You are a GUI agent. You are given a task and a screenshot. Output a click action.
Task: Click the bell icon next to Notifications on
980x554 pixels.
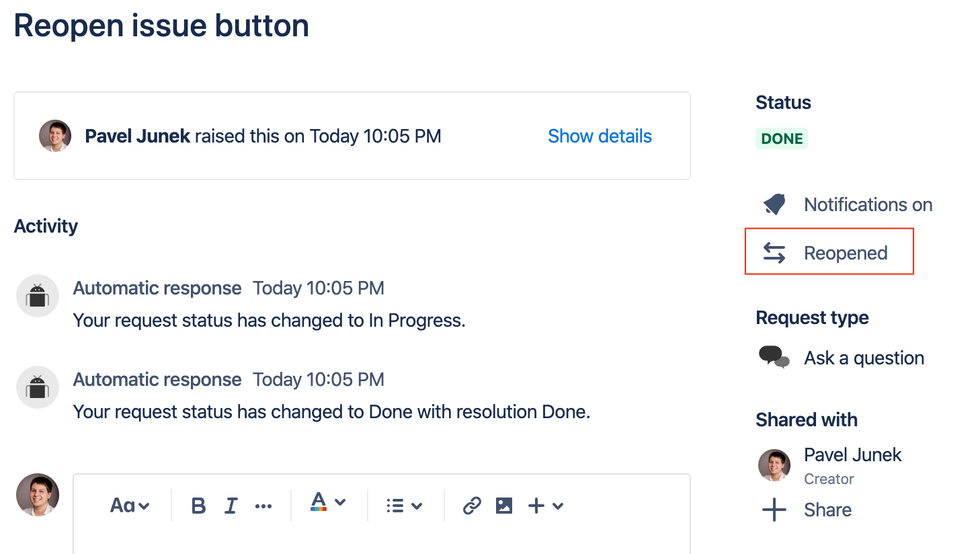[774, 204]
